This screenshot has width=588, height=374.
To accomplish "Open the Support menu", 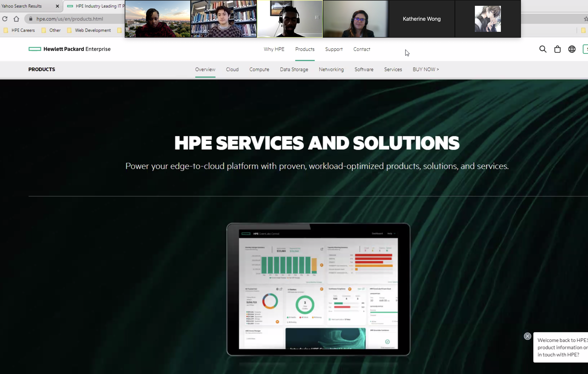I will 334,49.
